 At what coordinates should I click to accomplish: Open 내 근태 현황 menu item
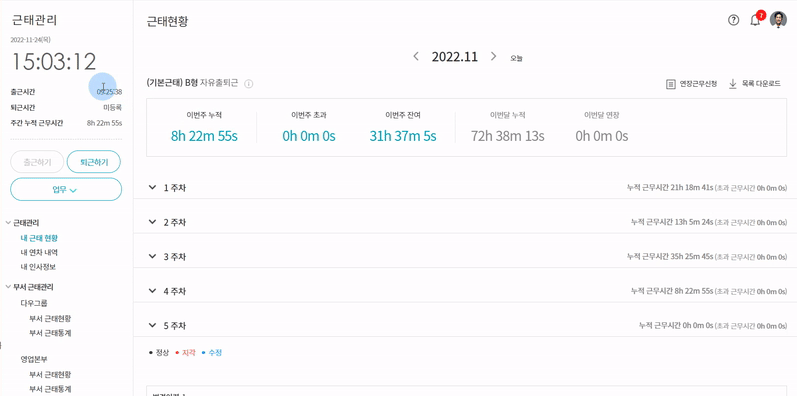[39, 237]
